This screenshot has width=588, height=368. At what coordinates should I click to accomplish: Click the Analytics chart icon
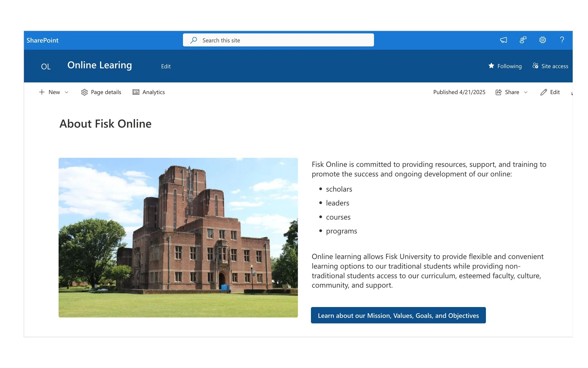click(x=136, y=92)
